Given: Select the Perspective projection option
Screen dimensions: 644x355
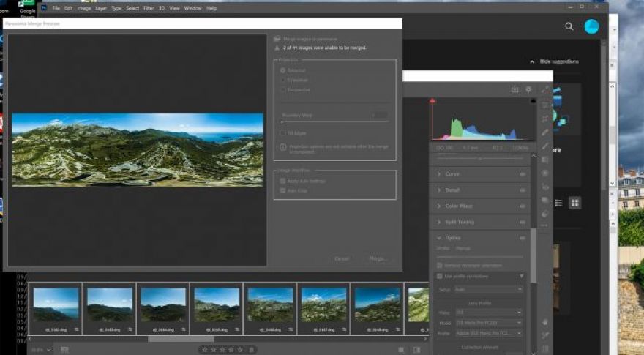Looking at the screenshot, I should (283, 89).
